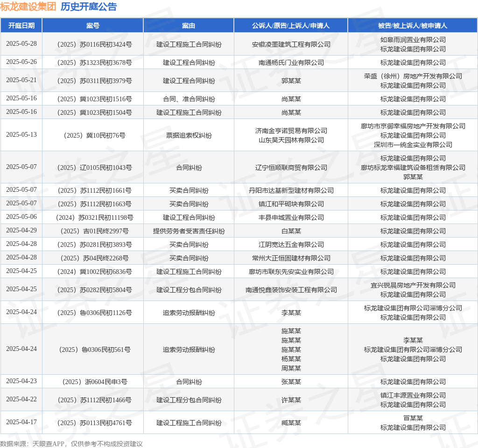This screenshot has height=448, width=478.
Task: Click the date 2025-04-23
Action: (x=21, y=381)
